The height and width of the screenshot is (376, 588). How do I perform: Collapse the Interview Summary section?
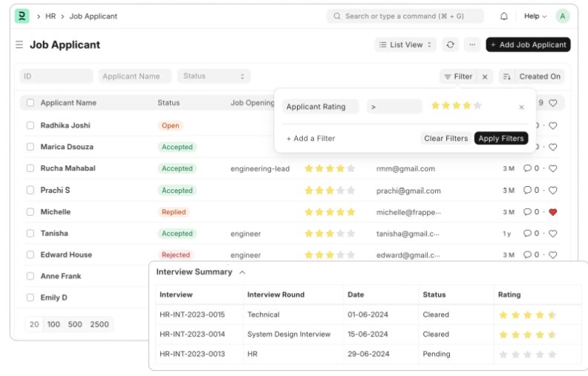[242, 272]
